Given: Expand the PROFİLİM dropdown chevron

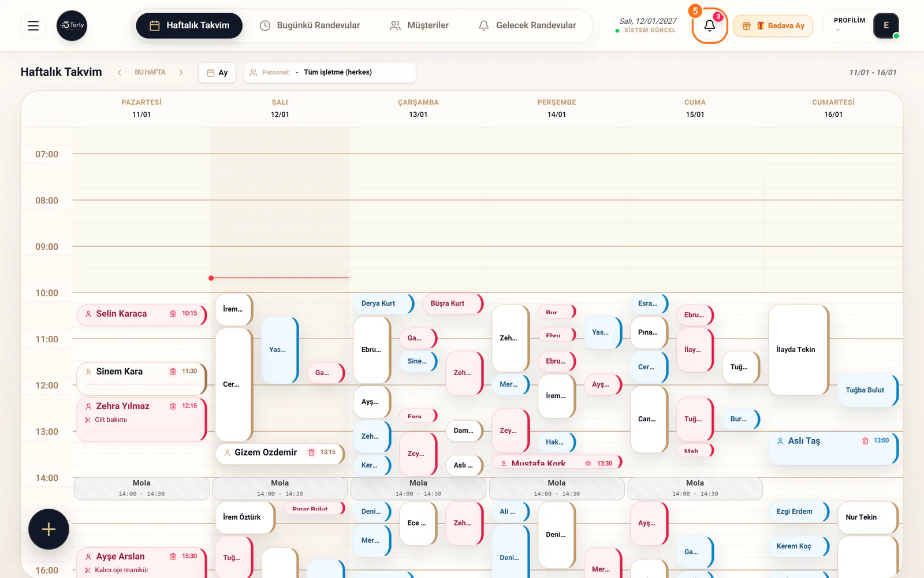Looking at the screenshot, I should 838,30.
